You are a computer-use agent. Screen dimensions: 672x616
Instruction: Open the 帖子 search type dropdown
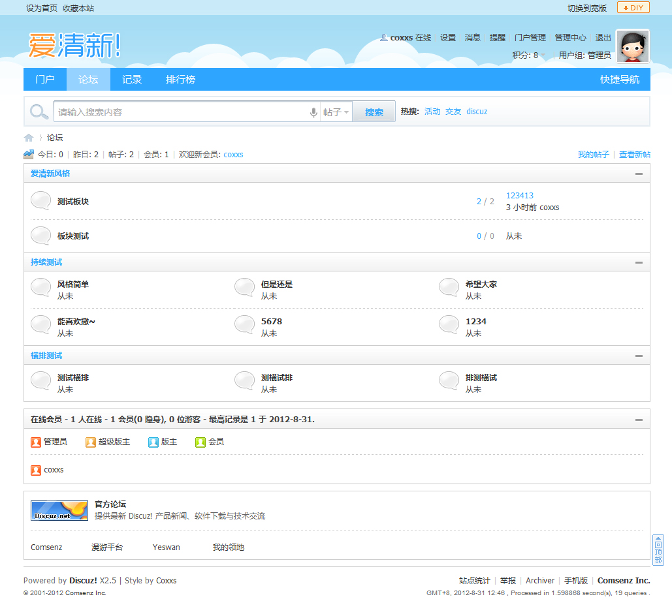pos(336,112)
